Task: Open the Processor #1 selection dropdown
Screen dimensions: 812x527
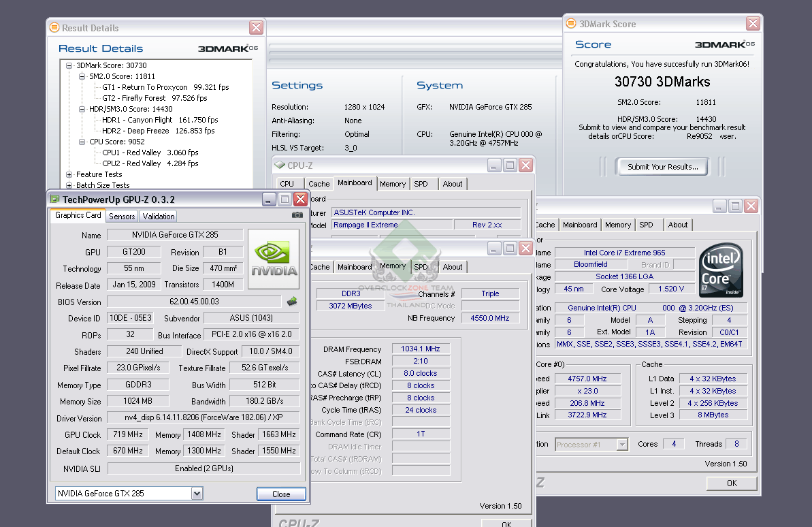Action: (623, 445)
